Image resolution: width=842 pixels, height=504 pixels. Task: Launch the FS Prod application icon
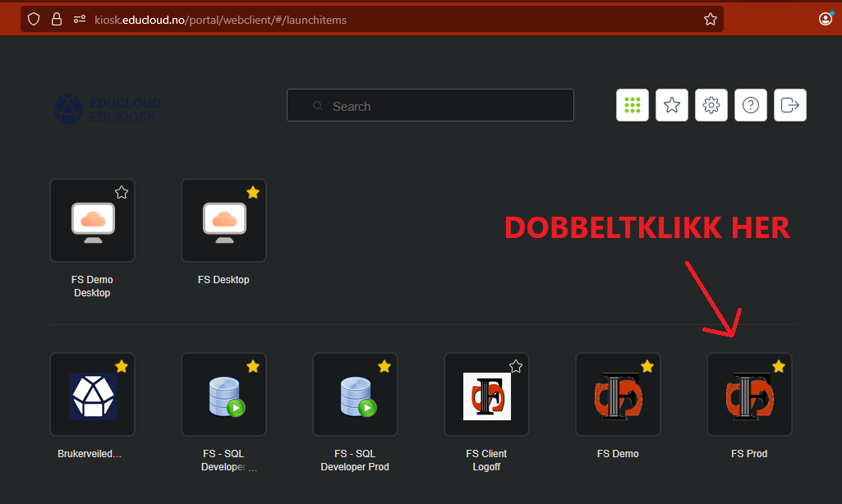[x=749, y=395]
